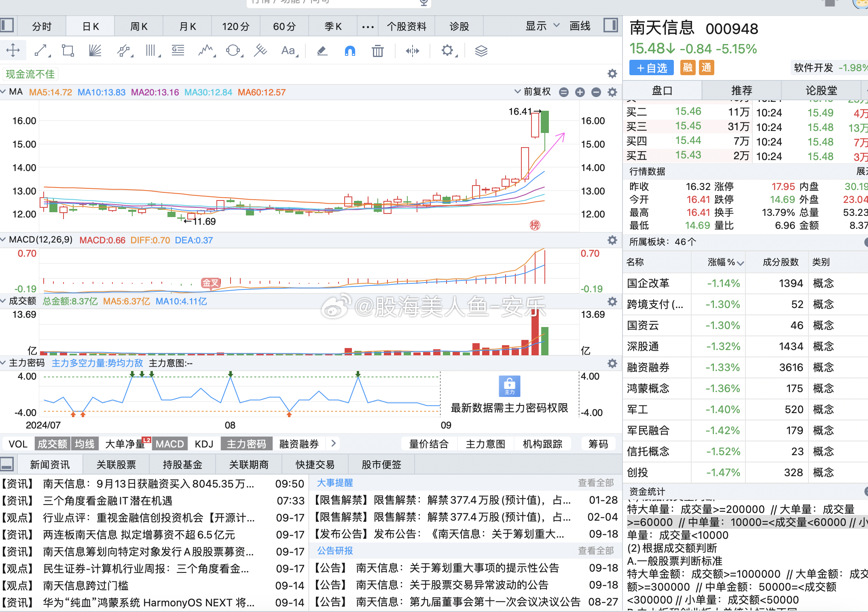Collapse the 成交额 panel chevron
Viewport: 868px width, 612px height.
(x=3, y=301)
